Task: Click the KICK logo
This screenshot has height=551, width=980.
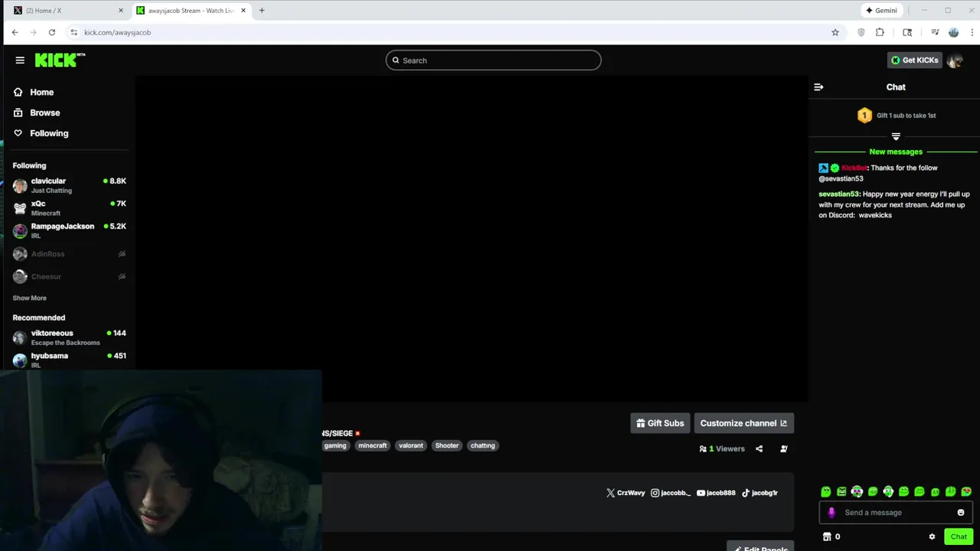Action: click(x=60, y=60)
